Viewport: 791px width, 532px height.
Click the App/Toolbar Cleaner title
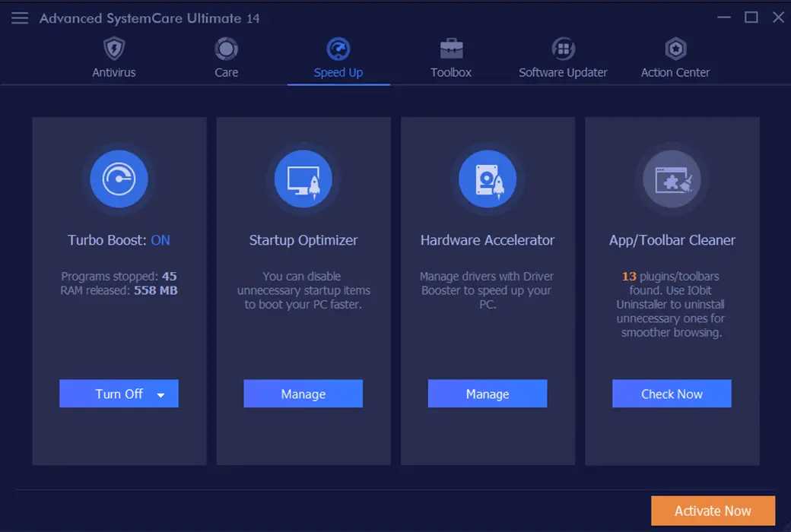(672, 240)
